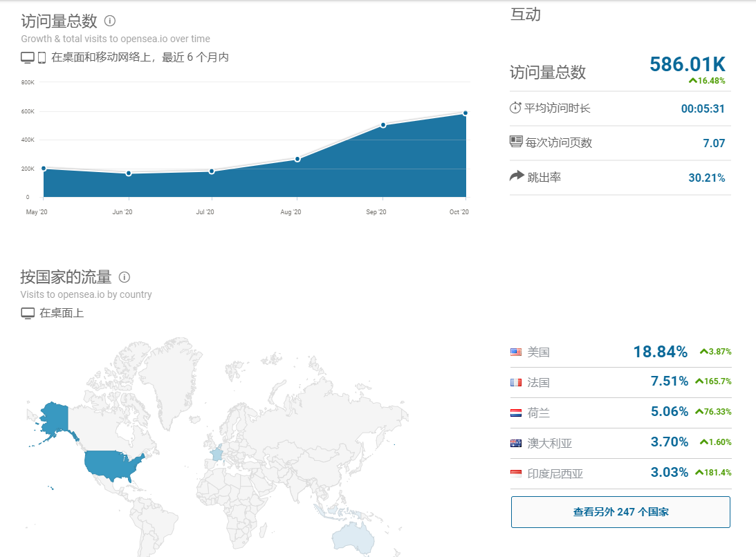Open the 查看另外 247 个国家 button
Screen dimensions: 756x557
[620, 511]
